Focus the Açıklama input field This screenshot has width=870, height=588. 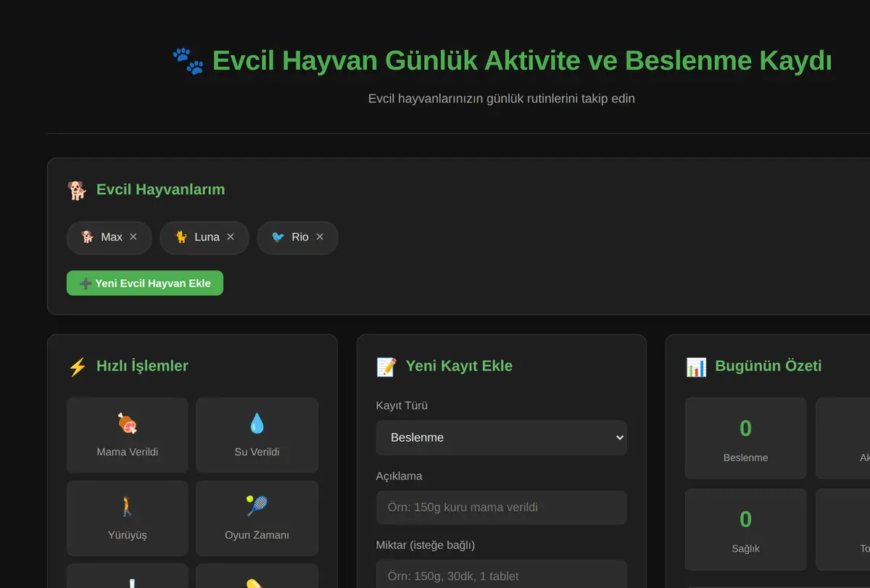[502, 508]
